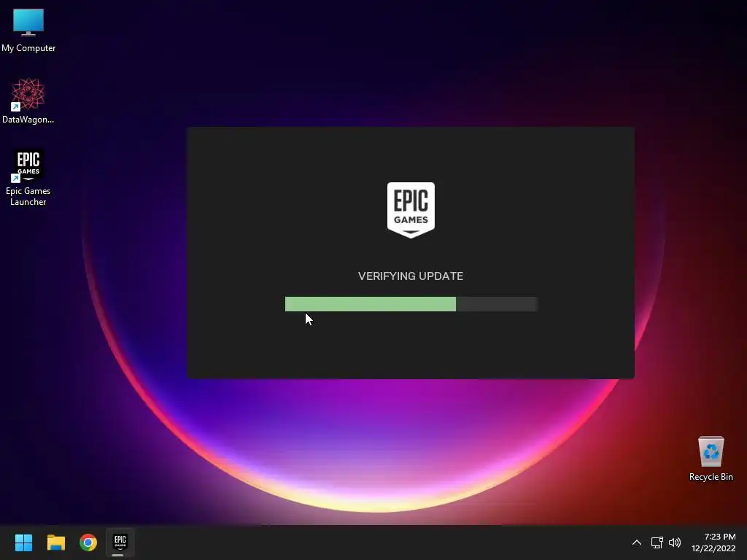Click the VERIFYING UPDATE text

tap(411, 276)
